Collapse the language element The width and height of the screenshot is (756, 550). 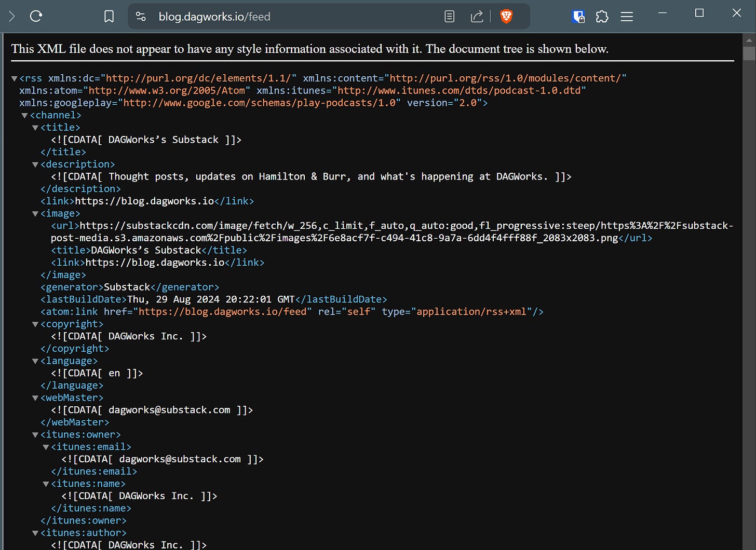tap(35, 361)
